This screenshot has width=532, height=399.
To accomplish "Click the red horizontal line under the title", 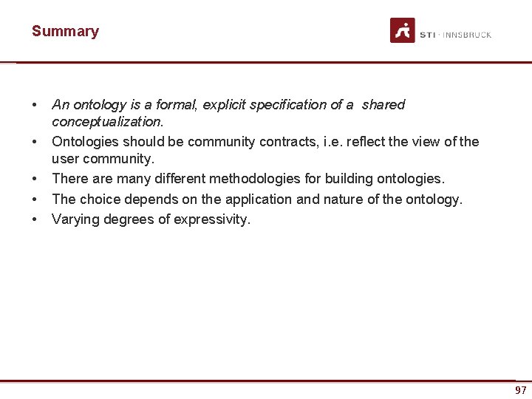I will click(x=266, y=62).
